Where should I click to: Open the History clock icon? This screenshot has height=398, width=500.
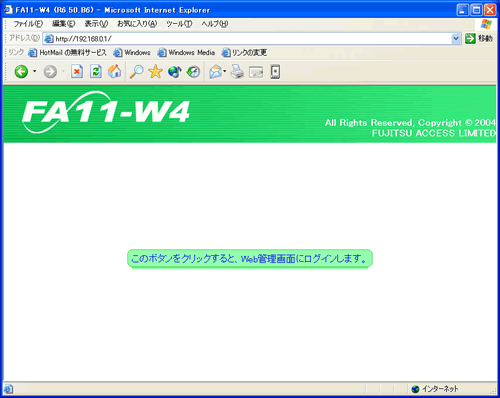193,72
